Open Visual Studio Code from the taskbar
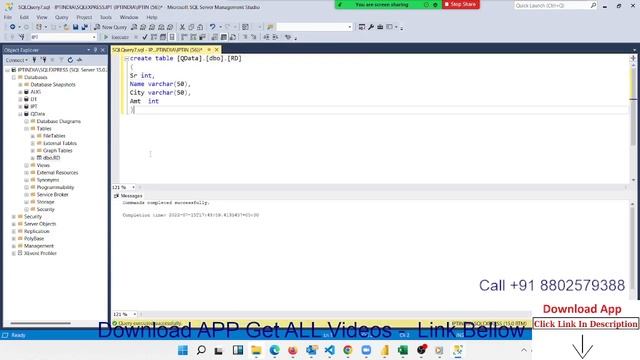The height and width of the screenshot is (360, 640). click(329, 350)
